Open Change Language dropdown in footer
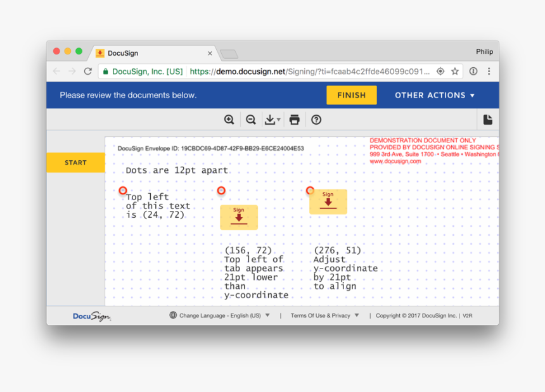This screenshot has height=392, width=545. click(224, 315)
